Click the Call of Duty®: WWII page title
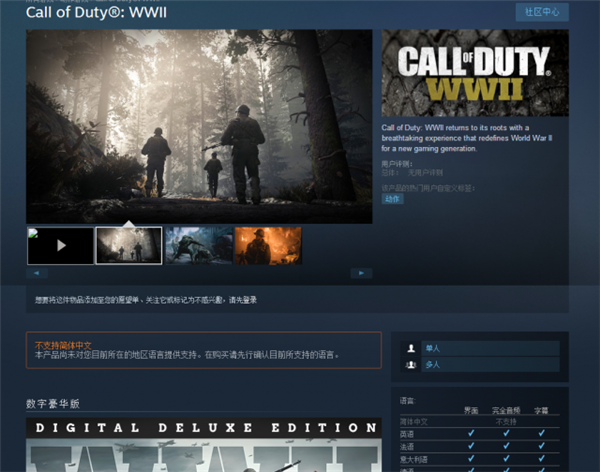 point(96,12)
